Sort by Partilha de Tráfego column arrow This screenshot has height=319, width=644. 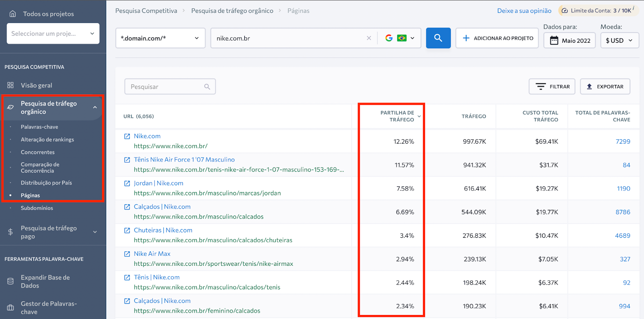click(x=419, y=116)
